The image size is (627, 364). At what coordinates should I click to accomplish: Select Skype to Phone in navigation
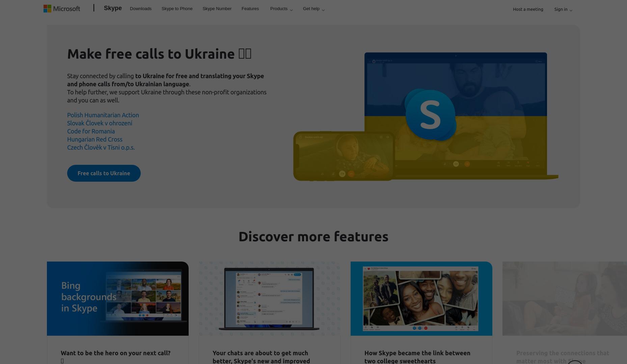point(177,9)
